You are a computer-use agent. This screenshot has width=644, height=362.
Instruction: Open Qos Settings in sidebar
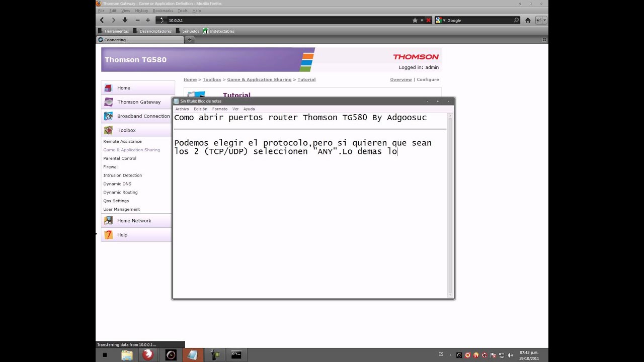[x=116, y=201]
